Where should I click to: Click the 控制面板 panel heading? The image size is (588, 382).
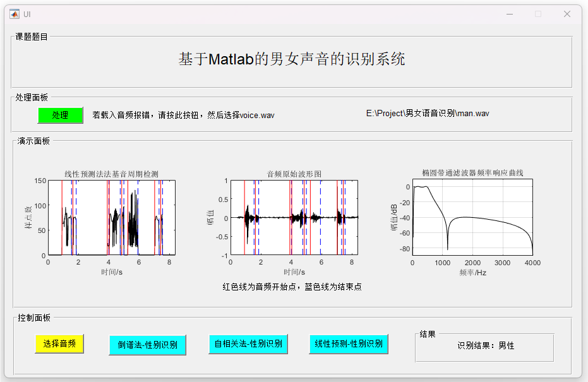(34, 318)
